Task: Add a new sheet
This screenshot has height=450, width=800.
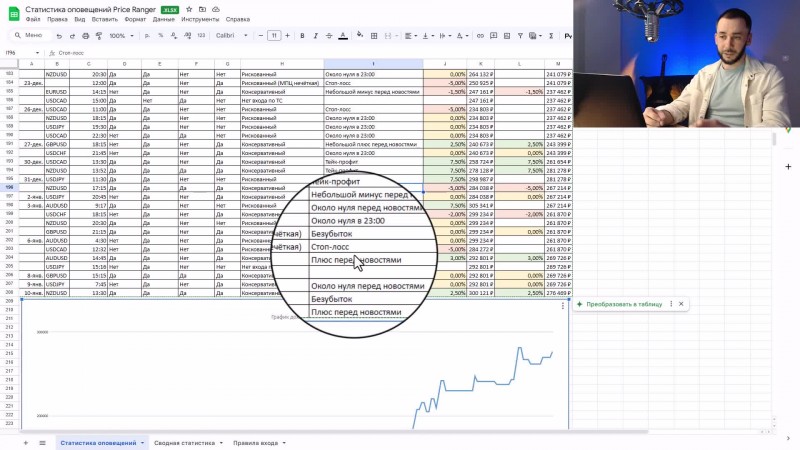Action: point(26,443)
